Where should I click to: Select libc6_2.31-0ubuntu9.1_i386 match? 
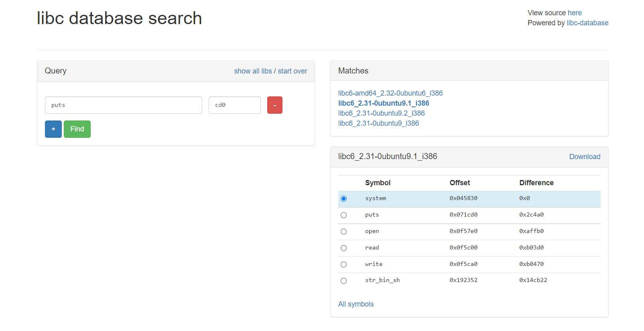pos(383,103)
